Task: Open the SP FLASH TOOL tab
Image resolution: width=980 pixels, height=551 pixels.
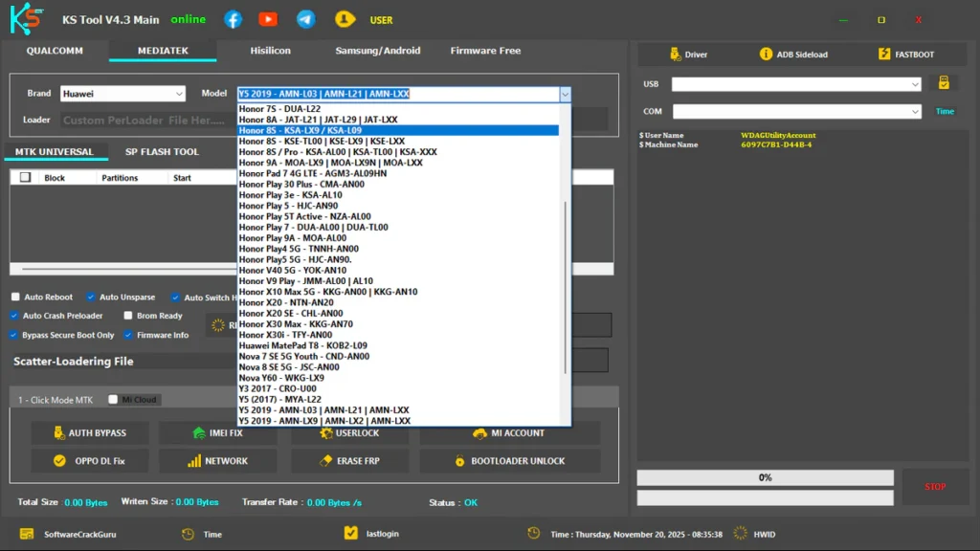Action: pyautogui.click(x=162, y=152)
